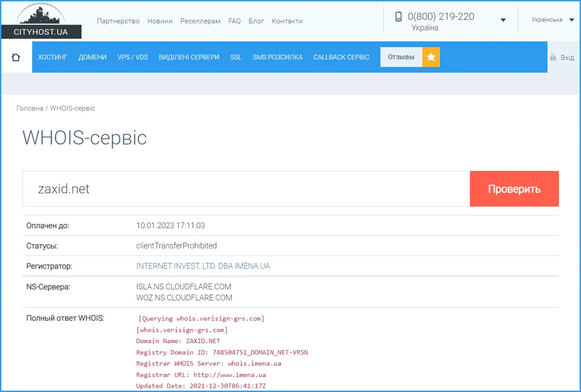Click the Вхід login link
The width and height of the screenshot is (581, 392).
[567, 58]
